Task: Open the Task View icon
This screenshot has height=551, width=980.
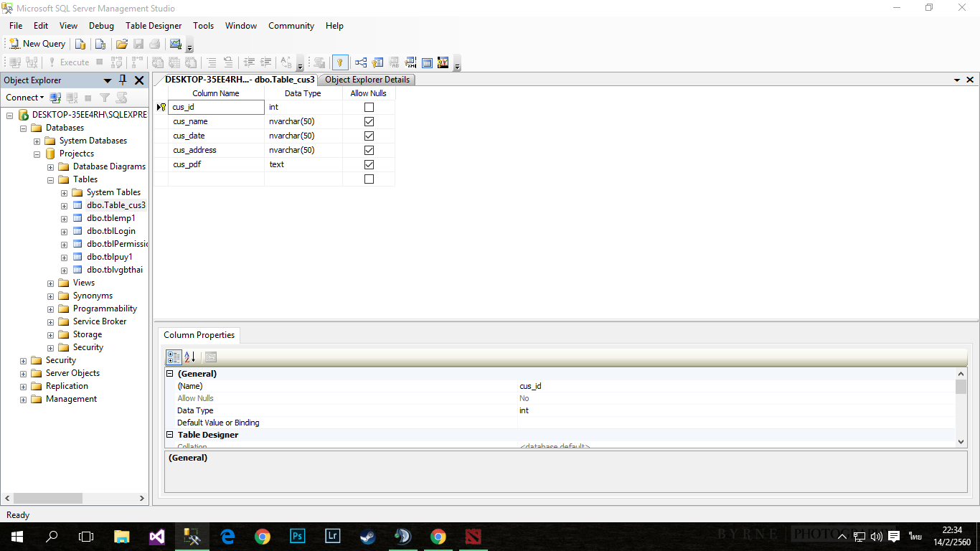Action: pos(86,537)
